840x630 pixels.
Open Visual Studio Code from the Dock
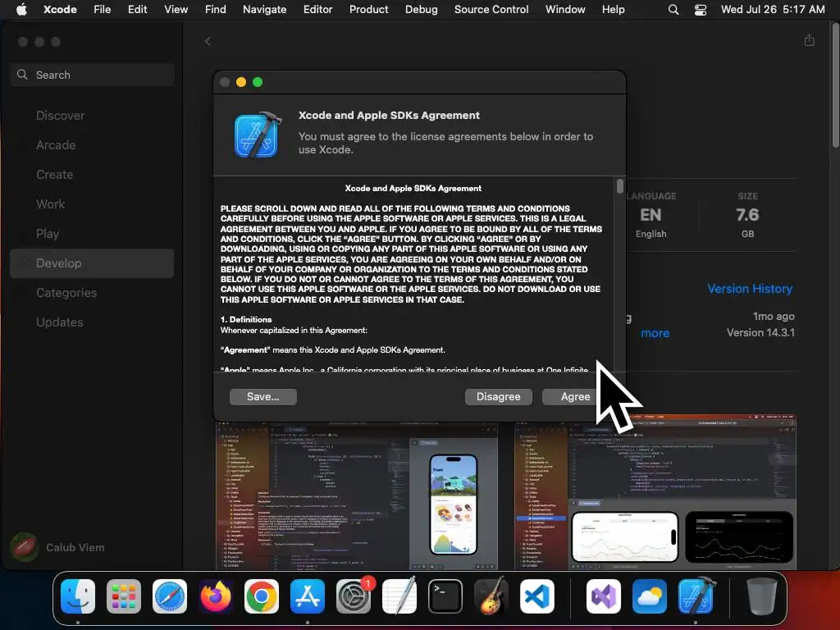pos(537,596)
